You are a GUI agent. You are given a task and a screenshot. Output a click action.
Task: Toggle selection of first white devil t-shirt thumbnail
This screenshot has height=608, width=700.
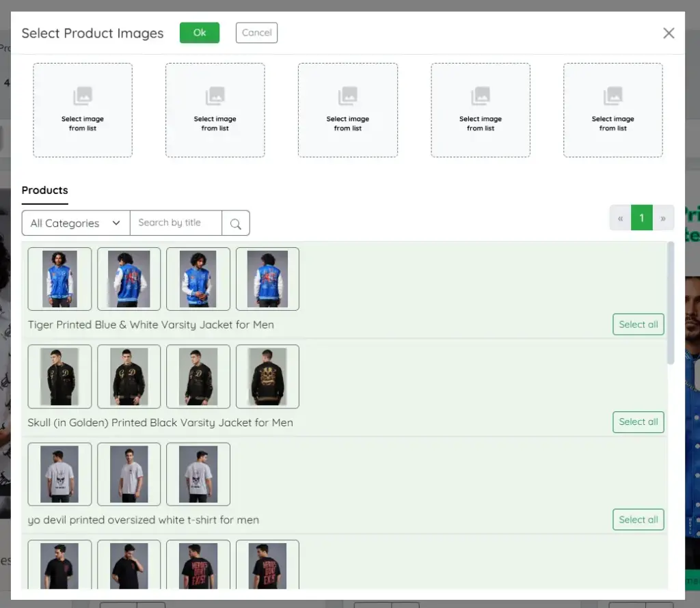(x=59, y=474)
